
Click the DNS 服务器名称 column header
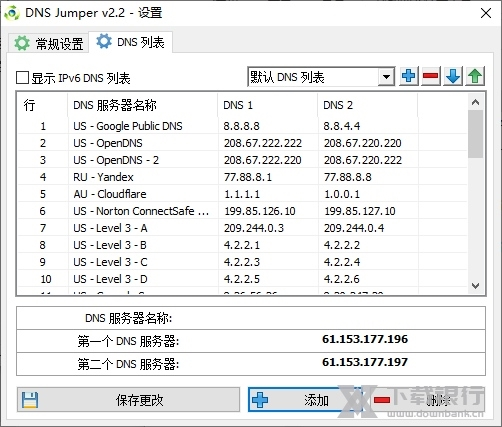point(143,105)
